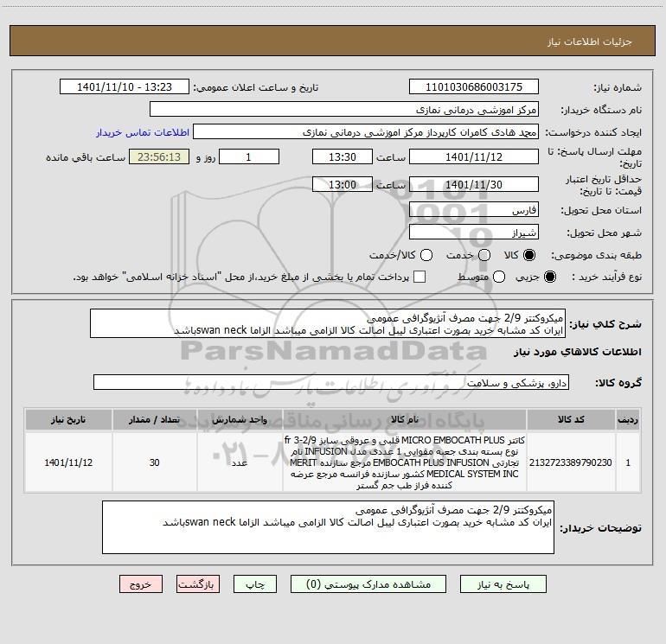Click the price validity time 13:00 field

point(343,184)
